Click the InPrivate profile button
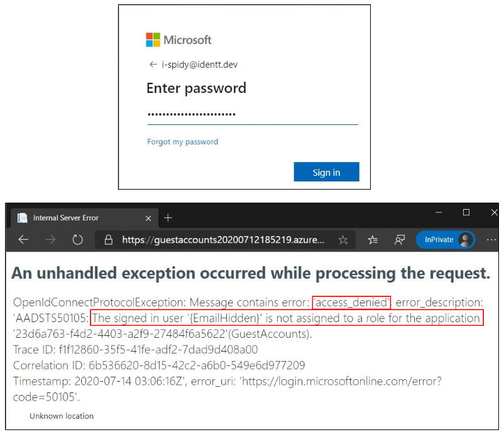Viewport: 504px width, 437px height. click(446, 240)
